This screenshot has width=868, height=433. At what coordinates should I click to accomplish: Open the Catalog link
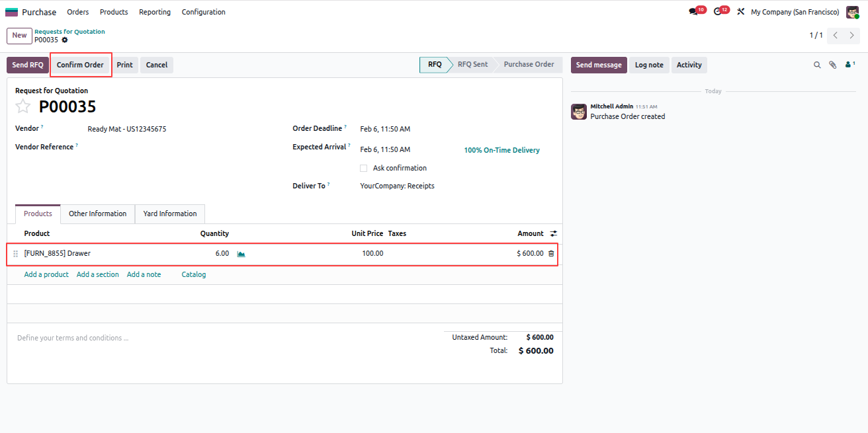[194, 274]
